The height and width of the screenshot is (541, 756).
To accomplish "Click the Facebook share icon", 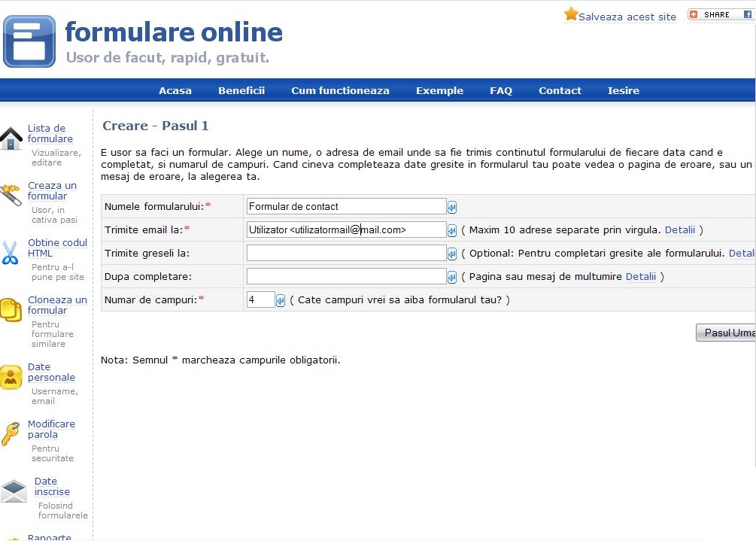I will [747, 14].
